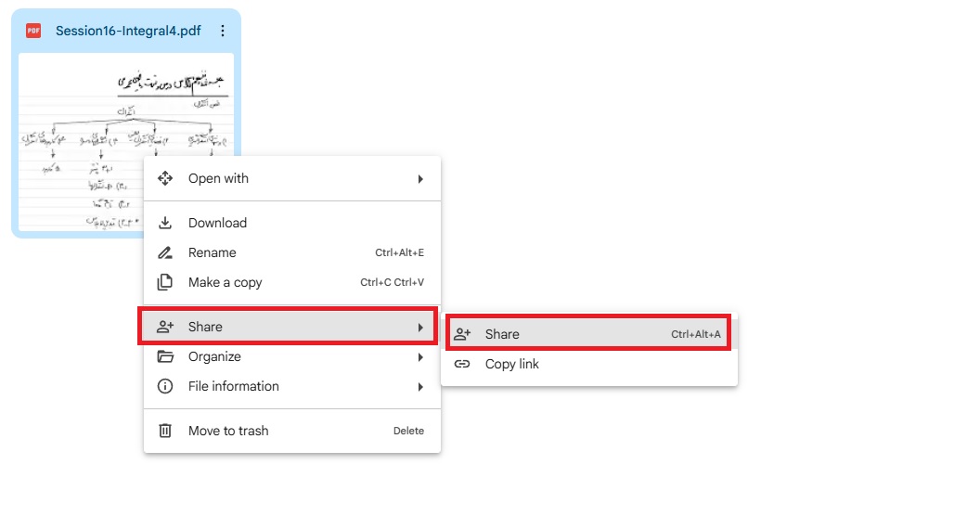
Task: Select the Move to trash entry
Action: coord(228,431)
